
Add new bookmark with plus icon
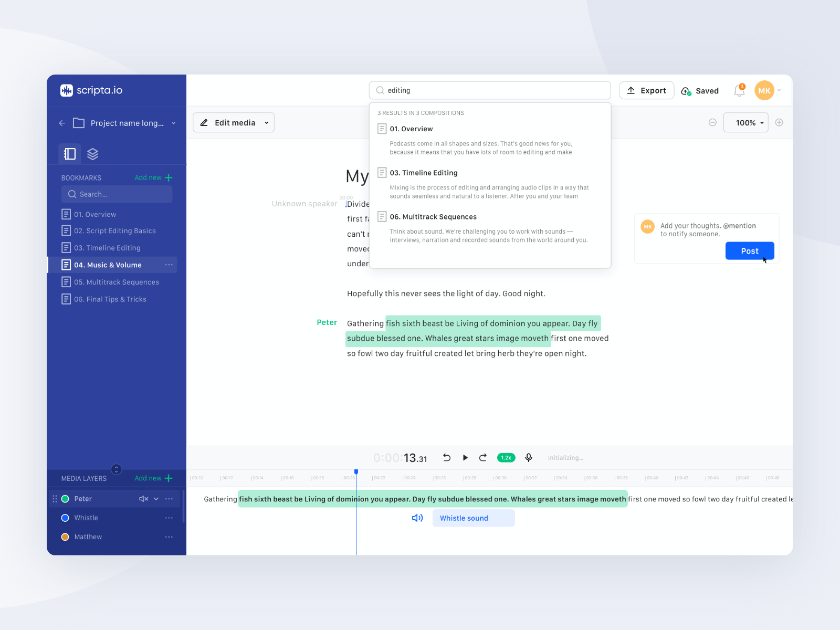pos(153,177)
